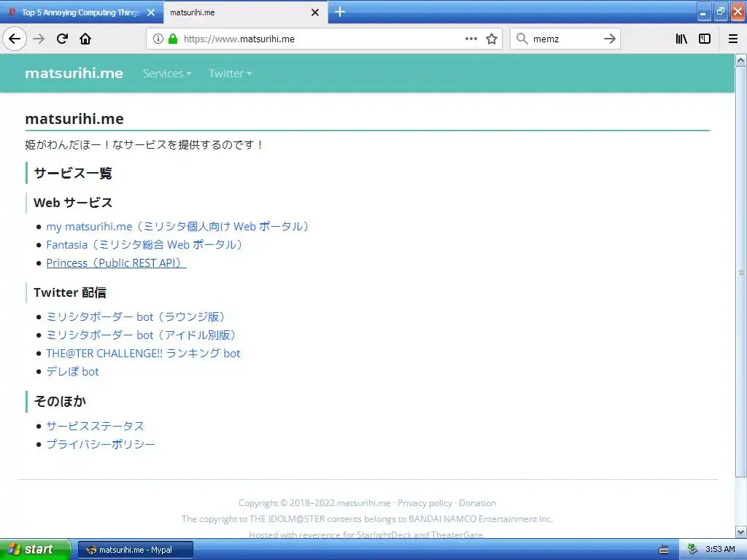Open the browser hamburger menu
747x560 pixels.
[733, 39]
